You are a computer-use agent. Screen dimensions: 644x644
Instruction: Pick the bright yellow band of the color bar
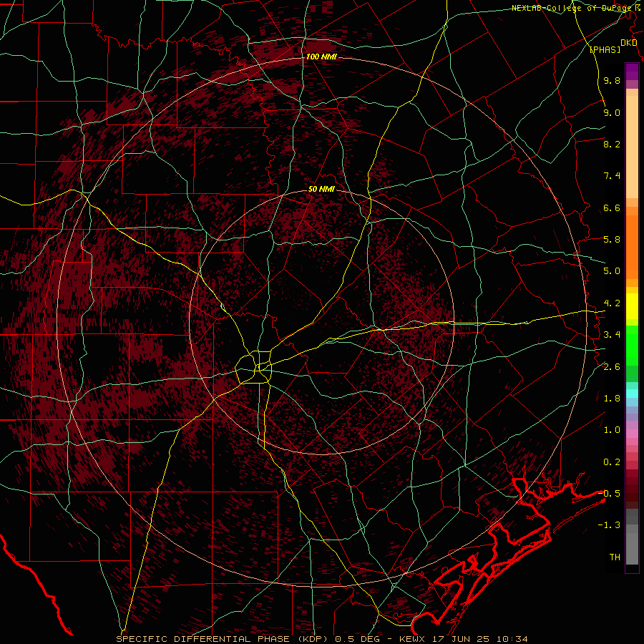pos(632,306)
